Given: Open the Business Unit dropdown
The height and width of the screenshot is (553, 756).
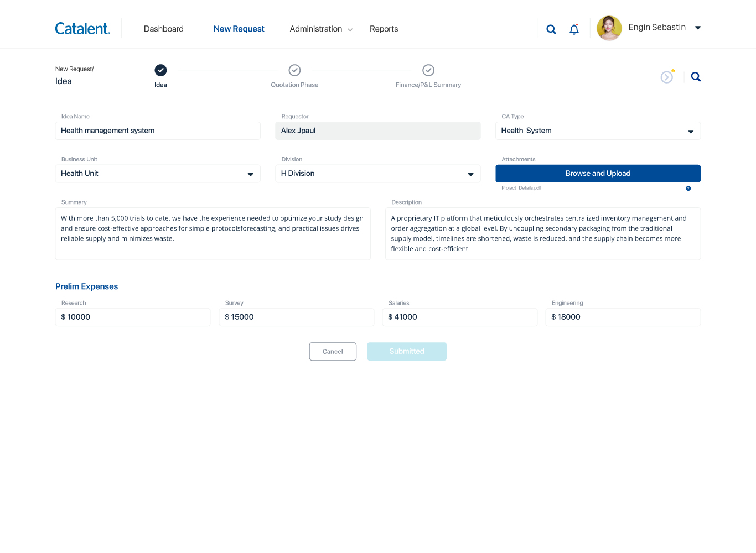Looking at the screenshot, I should tap(250, 174).
